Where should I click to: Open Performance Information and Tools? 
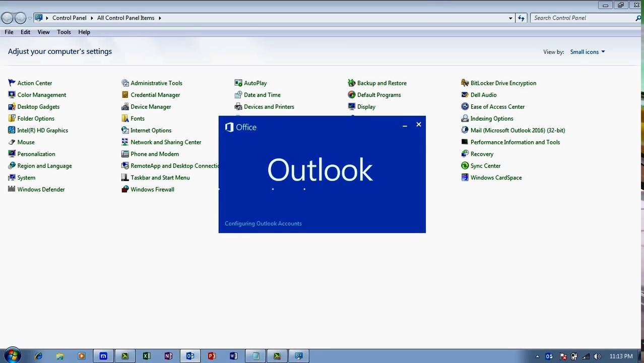click(510, 142)
